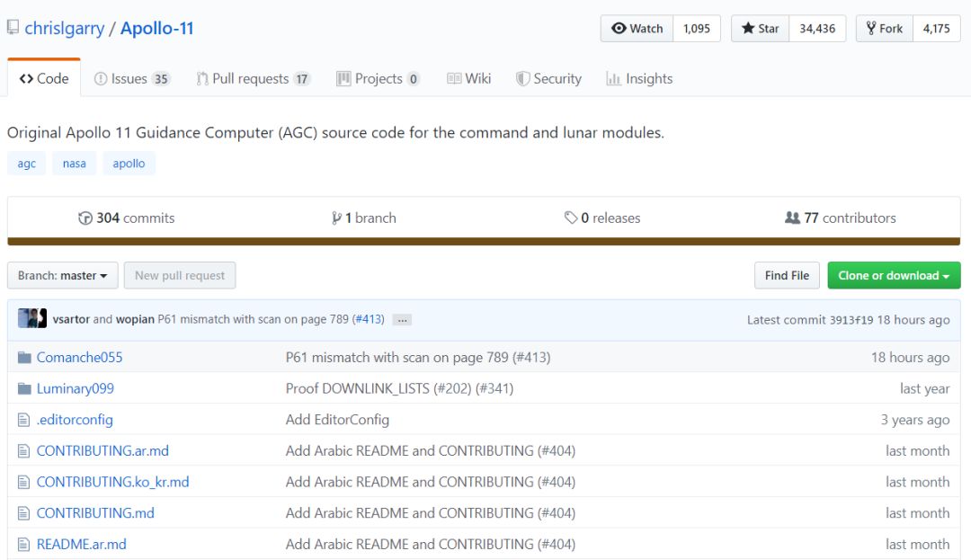Click the releases tag icon
The width and height of the screenshot is (971, 560).
(570, 218)
